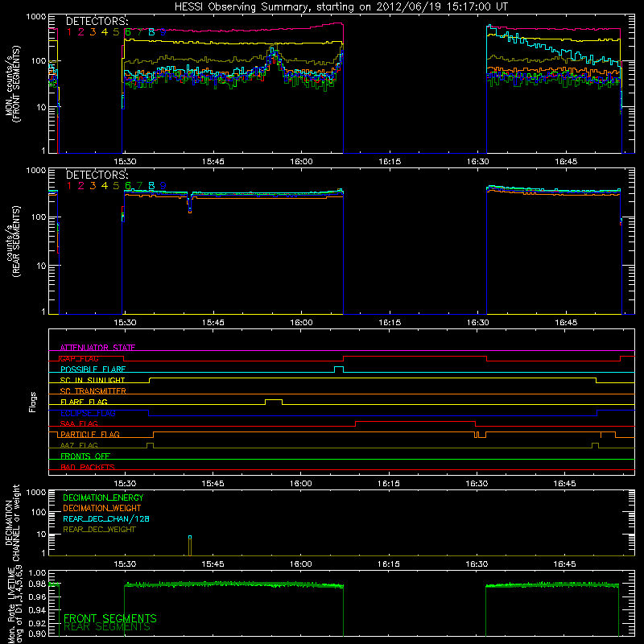Viewport: 644px width, 644px height.
Task: Select the 15:45 tick under rear segments plot
Action: click(x=213, y=323)
